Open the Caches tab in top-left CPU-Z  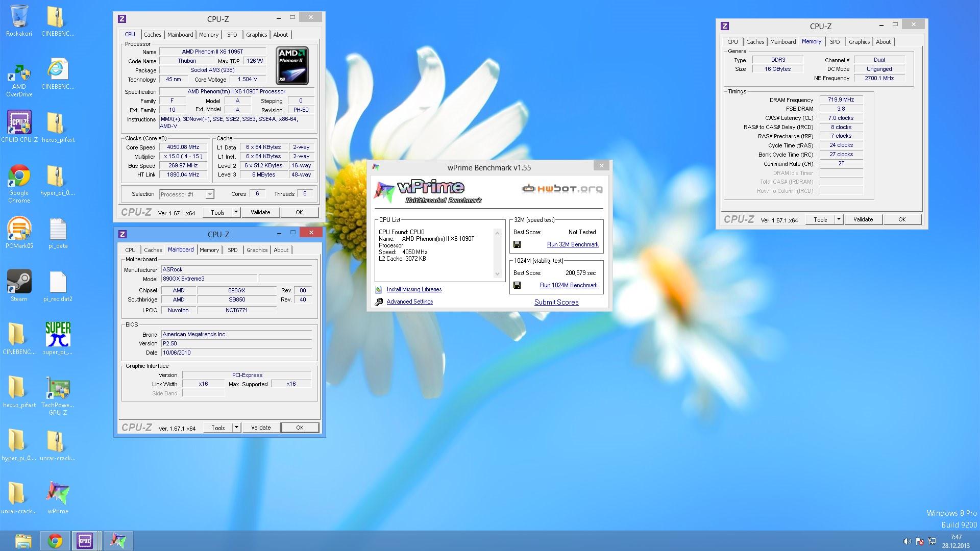[x=152, y=35]
